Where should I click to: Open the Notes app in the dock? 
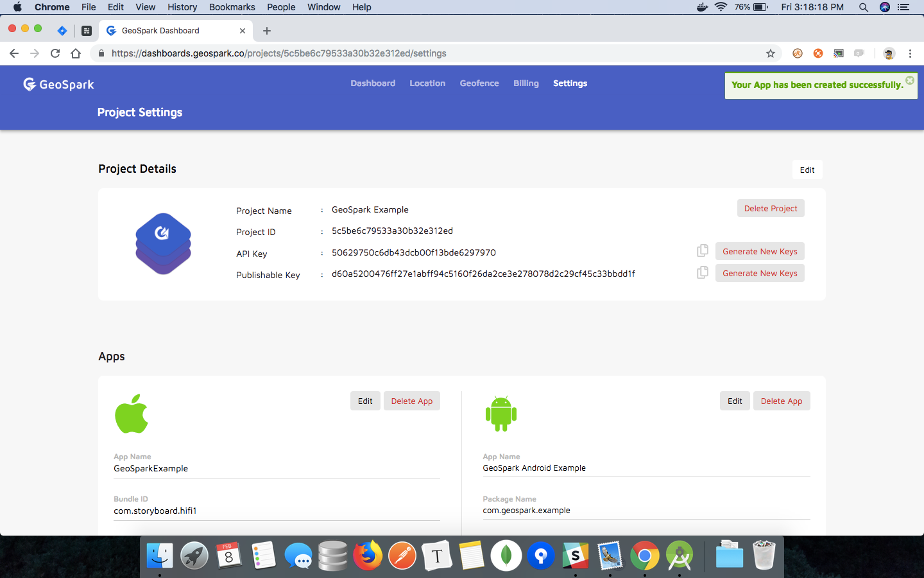[x=472, y=556]
